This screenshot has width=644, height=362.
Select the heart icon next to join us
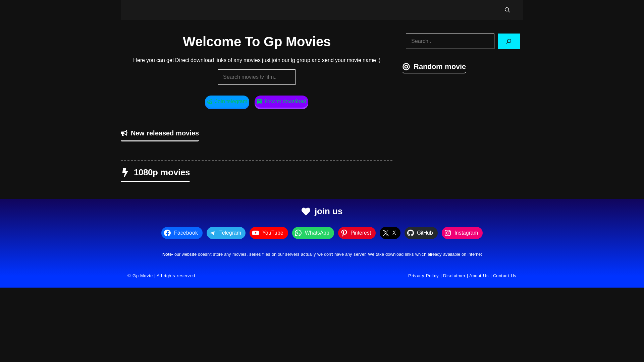(306, 212)
